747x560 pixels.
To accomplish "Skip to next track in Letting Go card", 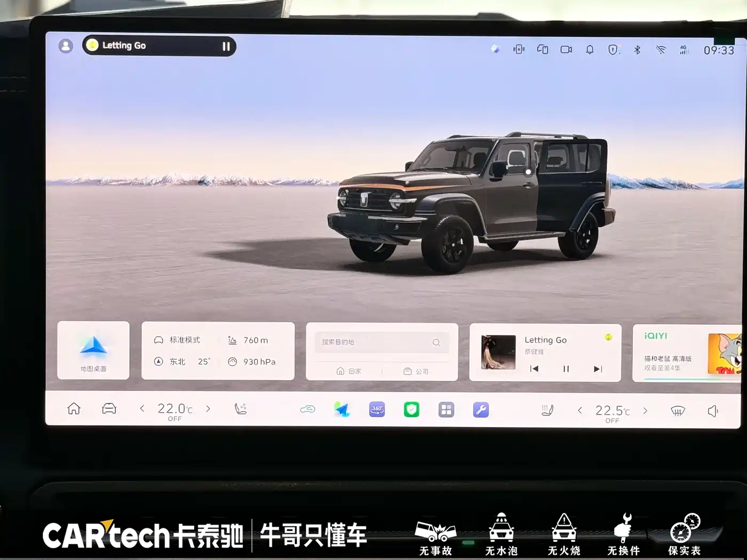I will pyautogui.click(x=598, y=369).
